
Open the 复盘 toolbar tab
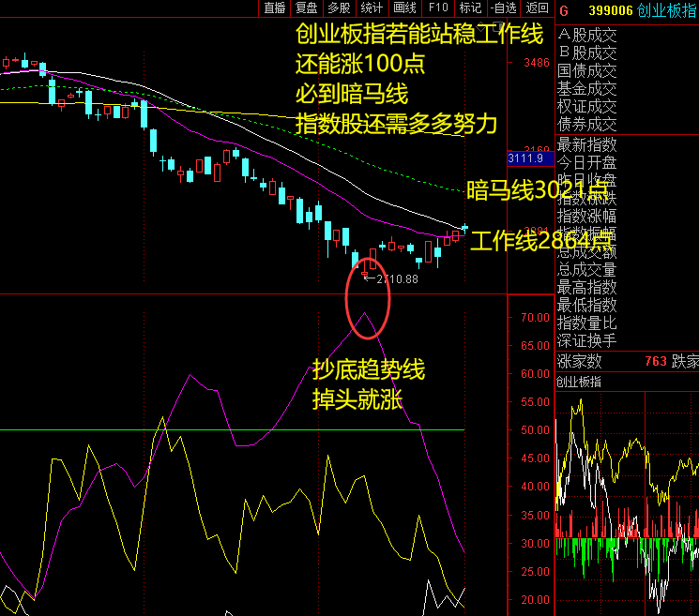[306, 8]
